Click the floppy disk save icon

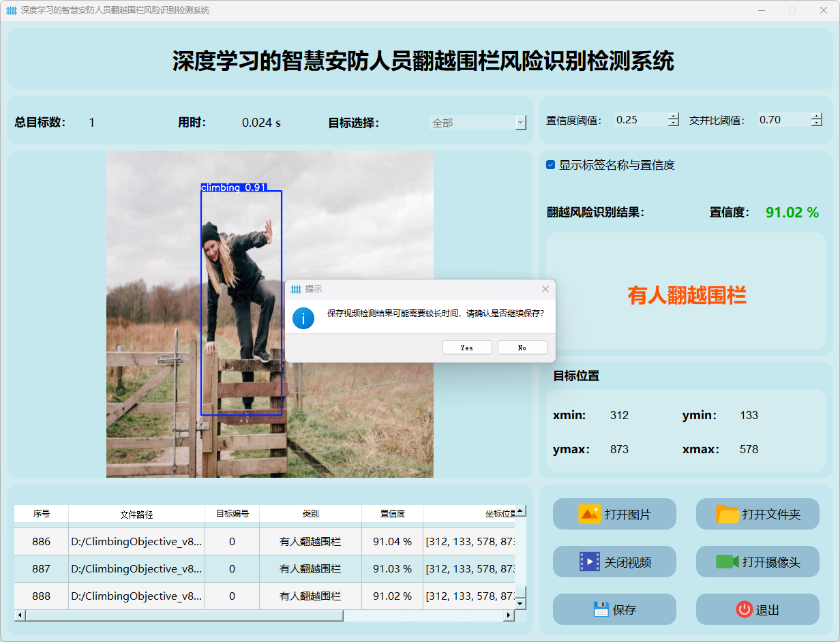[x=600, y=609]
